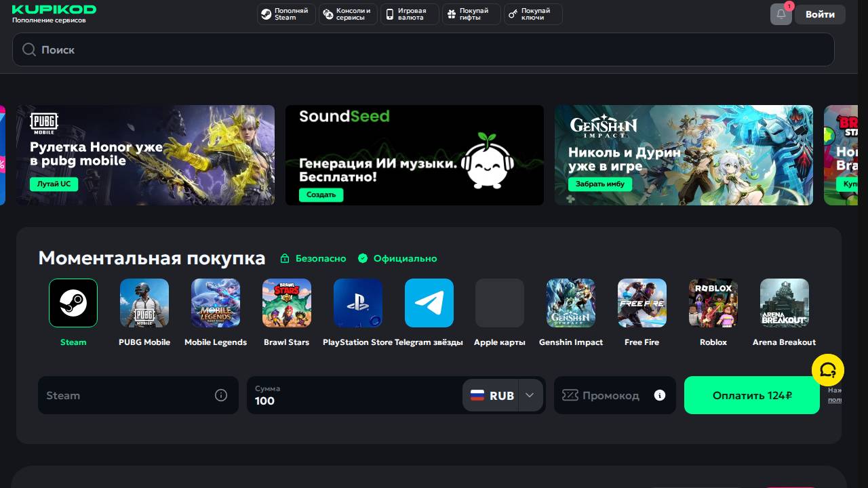
Task: Choose the Telegram звёзды icon
Action: pos(429,303)
